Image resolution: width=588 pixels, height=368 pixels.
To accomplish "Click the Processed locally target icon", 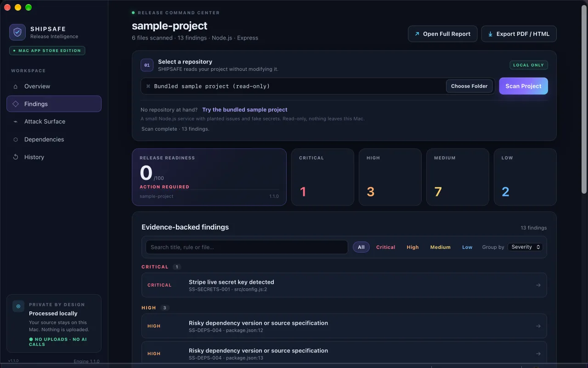I will [x=18, y=306].
